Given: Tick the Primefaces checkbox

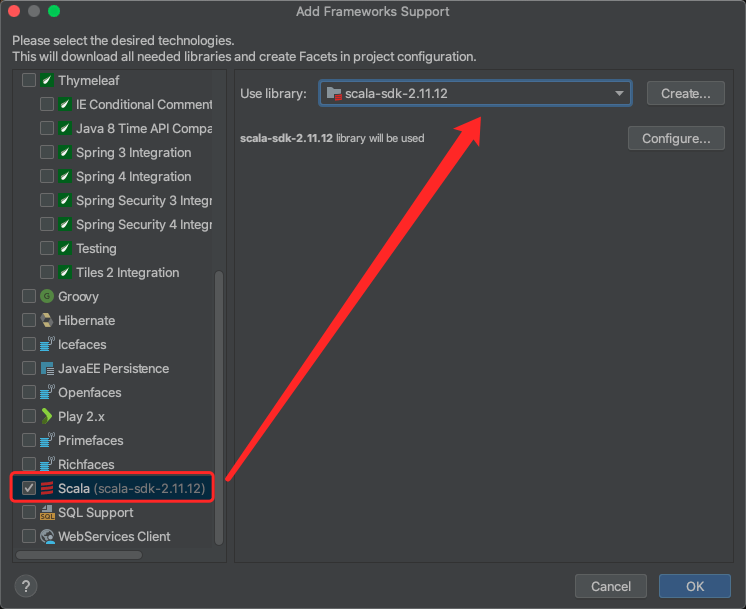Looking at the screenshot, I should (x=29, y=440).
